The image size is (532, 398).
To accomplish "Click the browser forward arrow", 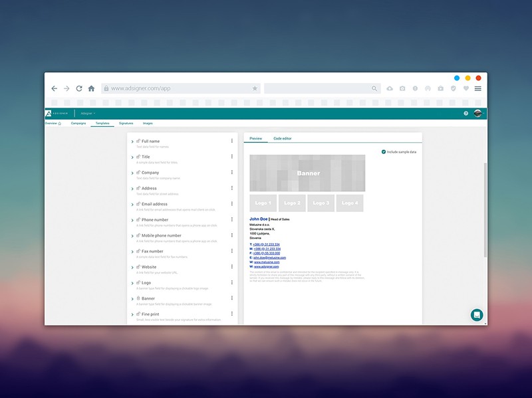I will pos(66,88).
